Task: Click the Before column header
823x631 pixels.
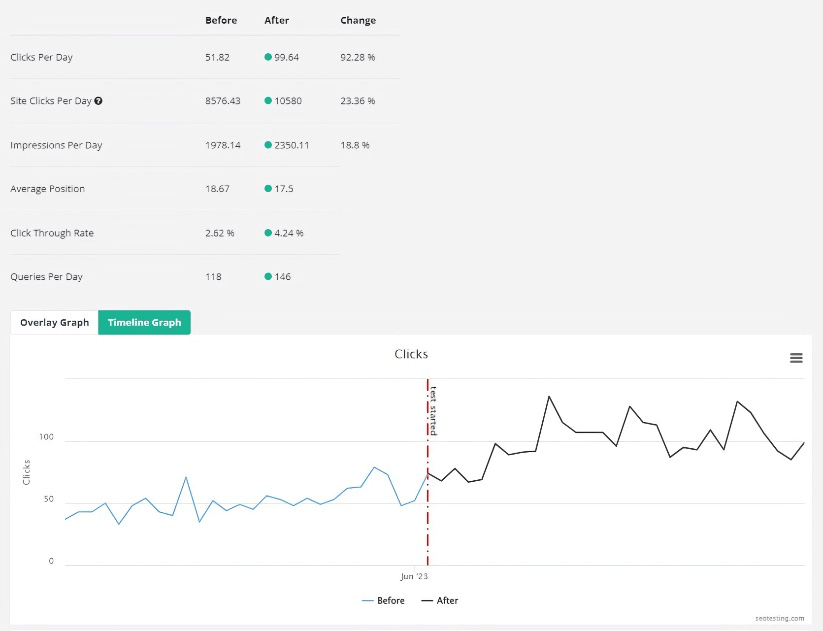Action: point(221,20)
